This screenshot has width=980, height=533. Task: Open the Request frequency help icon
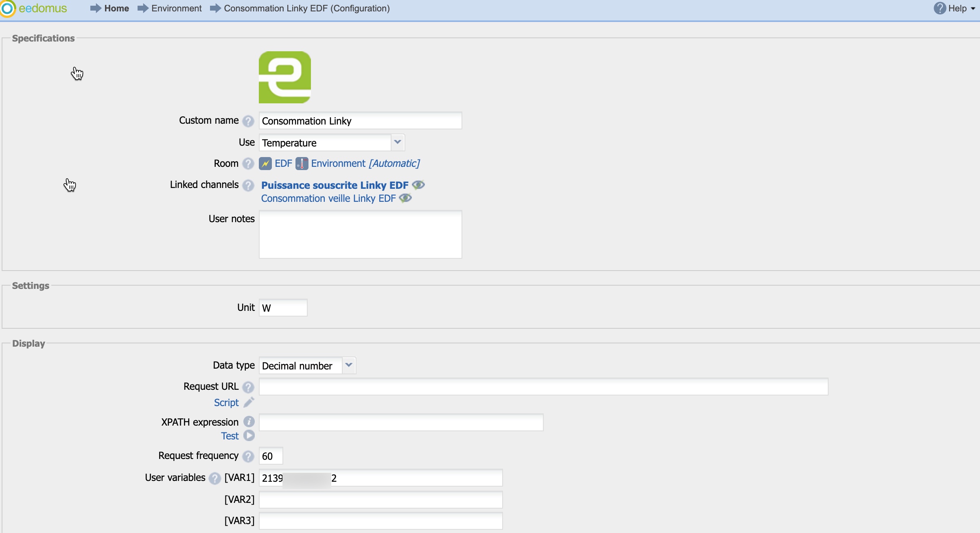click(x=248, y=457)
